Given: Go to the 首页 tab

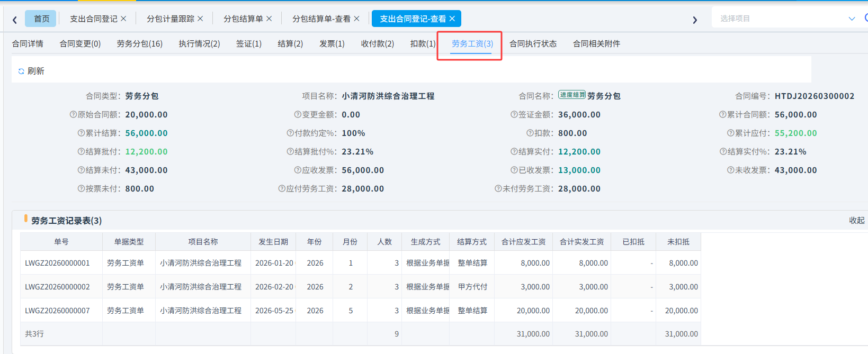Looking at the screenshot, I should [x=41, y=19].
